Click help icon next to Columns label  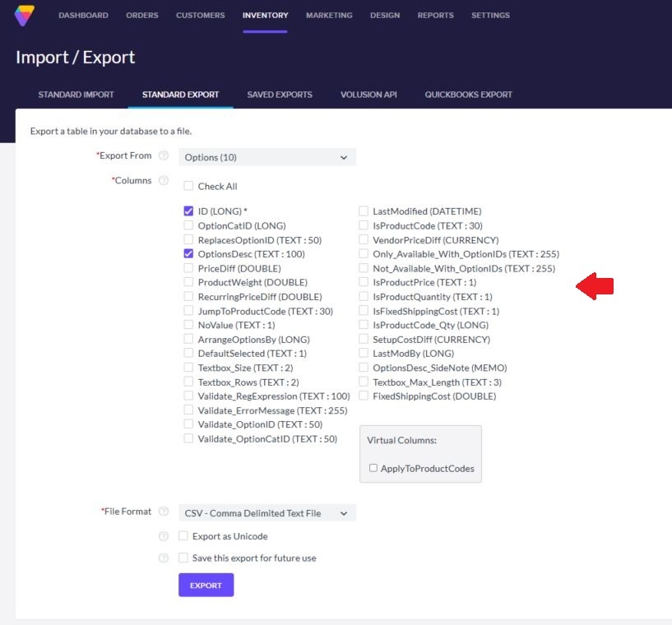pyautogui.click(x=164, y=181)
